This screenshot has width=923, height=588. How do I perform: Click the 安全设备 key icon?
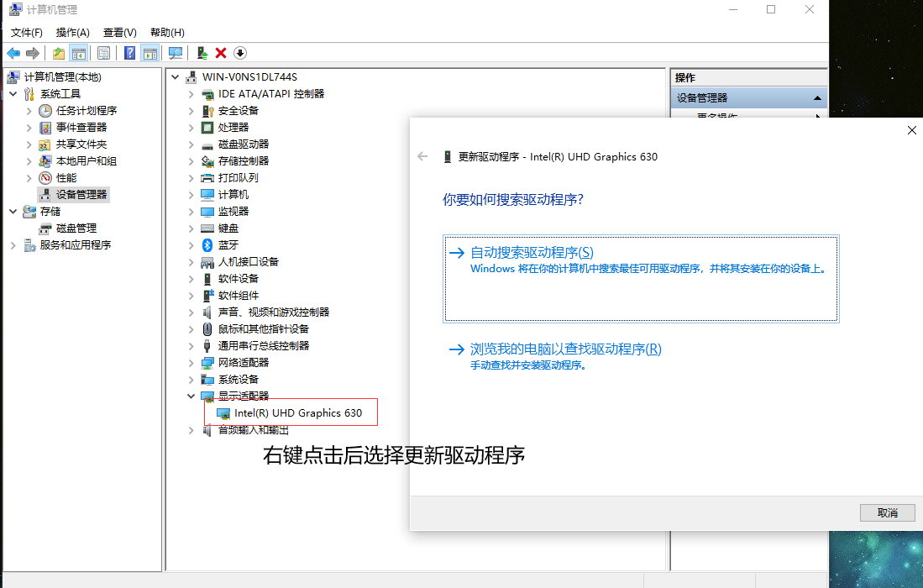click(x=207, y=111)
